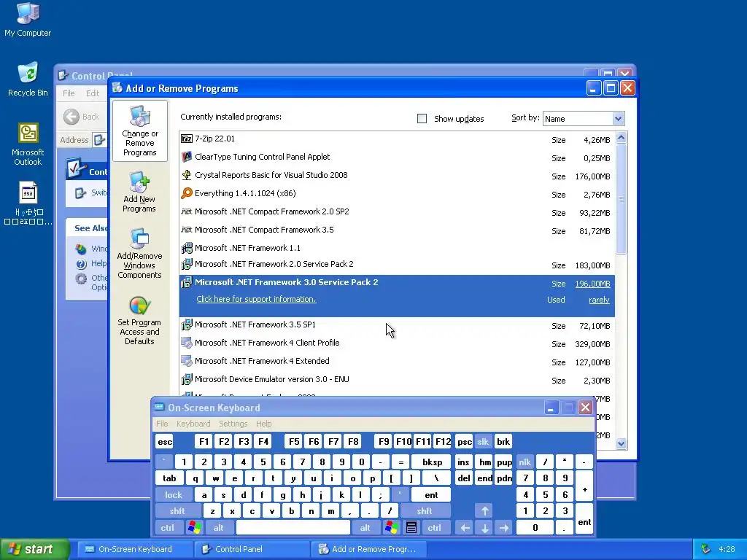Click the application menu key on keyboard
The image size is (747, 560).
tap(411, 528)
